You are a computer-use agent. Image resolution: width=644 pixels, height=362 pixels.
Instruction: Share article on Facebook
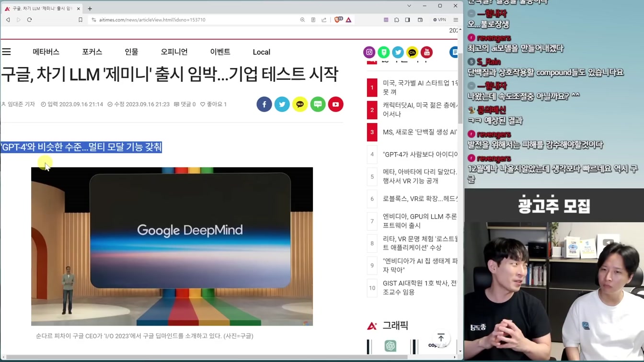tap(264, 104)
